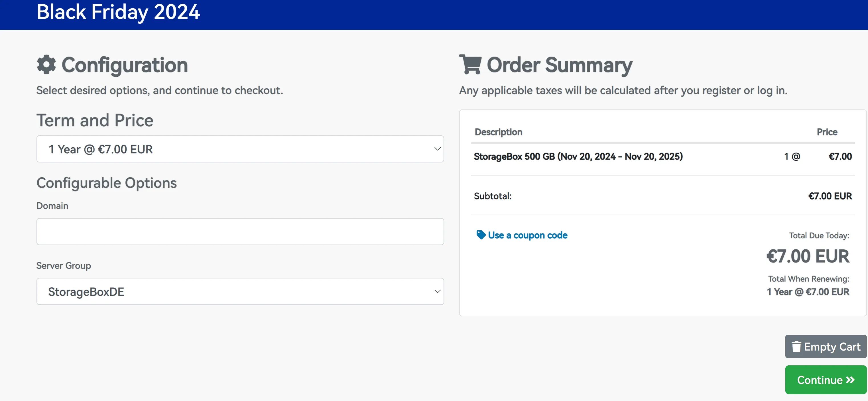Click the coupon tag icon
The height and width of the screenshot is (401, 868).
(481, 235)
